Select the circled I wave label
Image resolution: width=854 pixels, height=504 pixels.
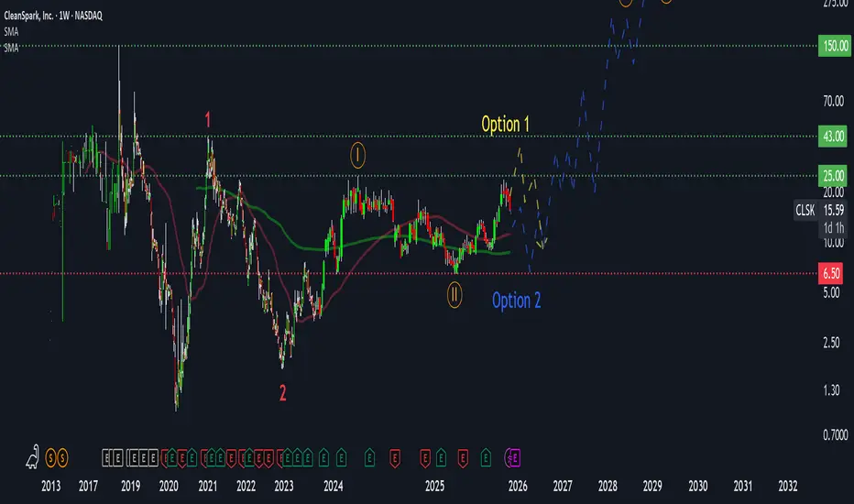(357, 155)
